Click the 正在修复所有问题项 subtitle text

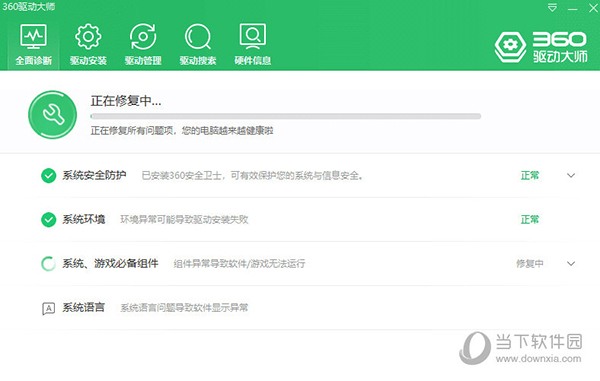tap(182, 131)
